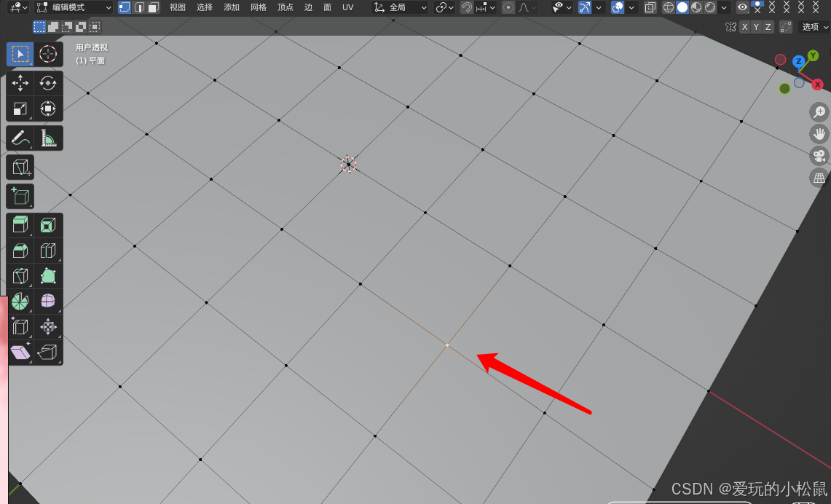Select the Add Cube tool

point(20,196)
